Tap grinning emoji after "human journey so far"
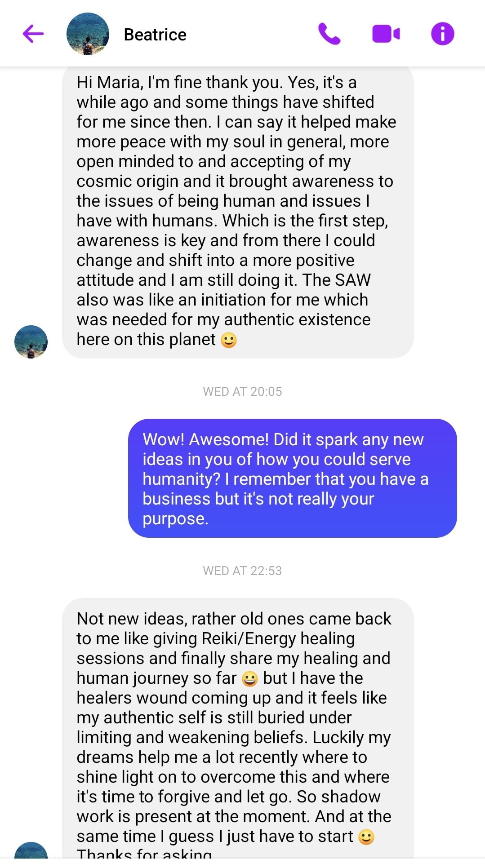The height and width of the screenshot is (868, 485). [x=249, y=678]
